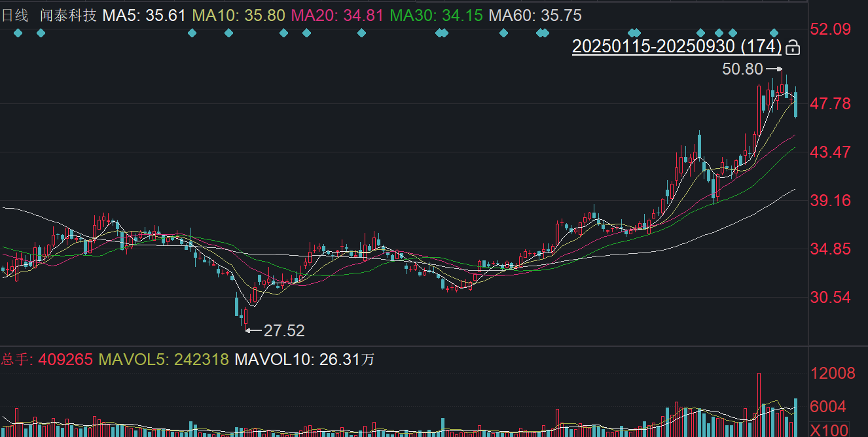Click the leftmost teal diamond event marker
This screenshot has width=868, height=437.
tap(18, 33)
